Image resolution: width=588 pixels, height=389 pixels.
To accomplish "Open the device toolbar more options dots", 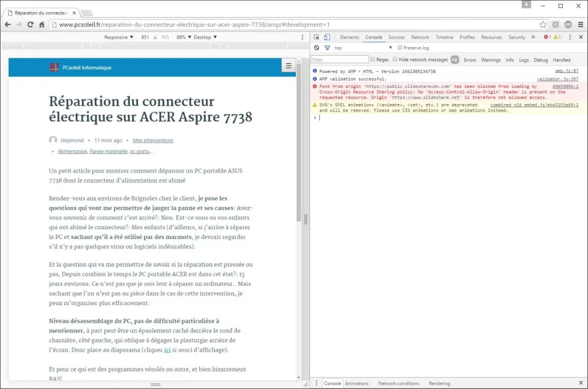I will 303,37.
